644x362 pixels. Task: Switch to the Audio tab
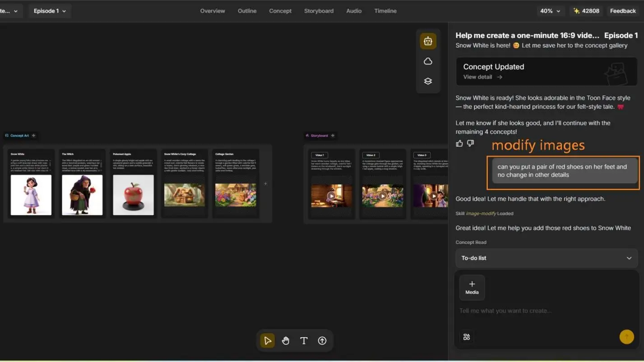(x=354, y=11)
